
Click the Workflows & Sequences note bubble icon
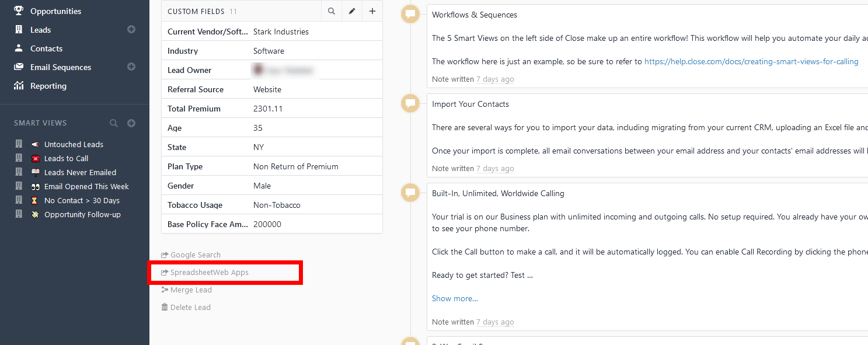click(x=410, y=15)
